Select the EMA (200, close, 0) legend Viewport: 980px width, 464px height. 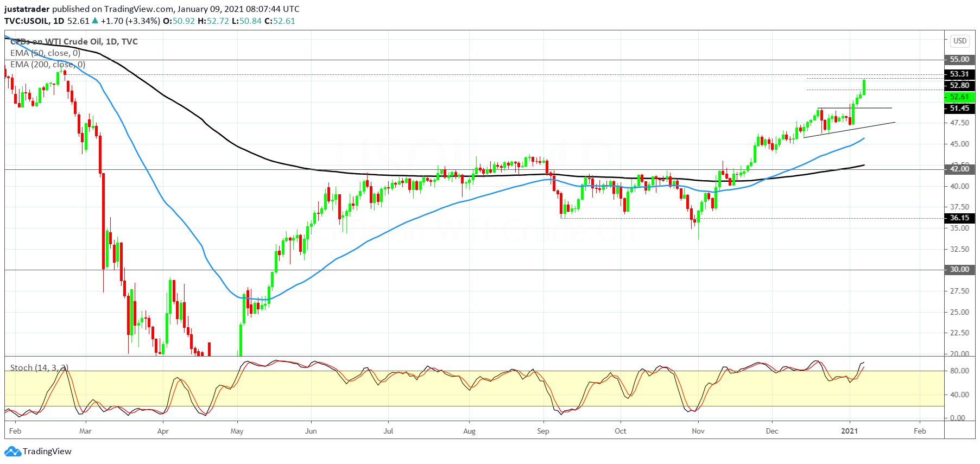48,65
